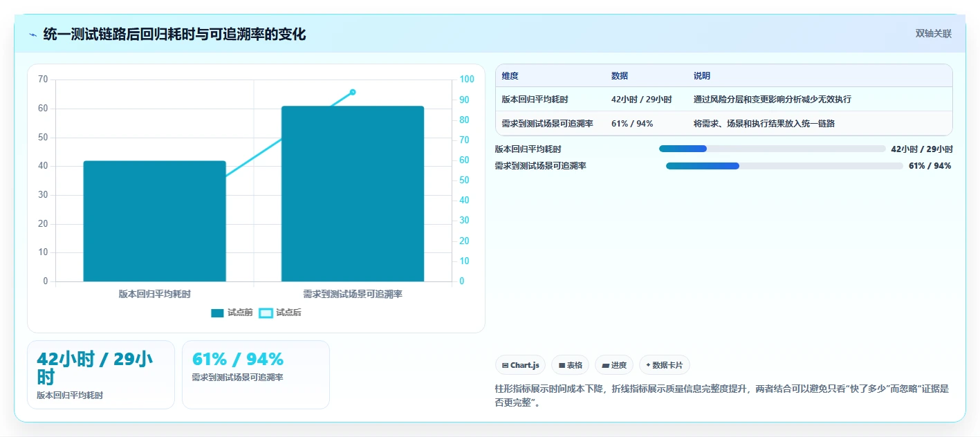Click the 双轴关联 label in header

pos(934,34)
